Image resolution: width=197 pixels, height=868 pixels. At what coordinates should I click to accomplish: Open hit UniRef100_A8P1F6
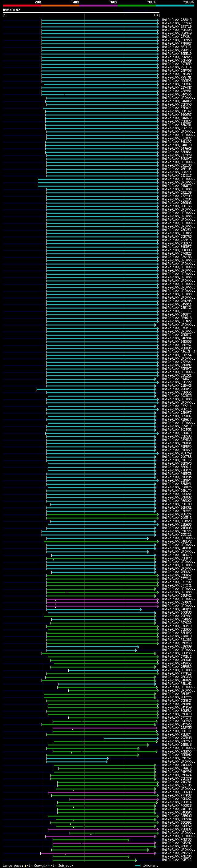click(x=176, y=410)
